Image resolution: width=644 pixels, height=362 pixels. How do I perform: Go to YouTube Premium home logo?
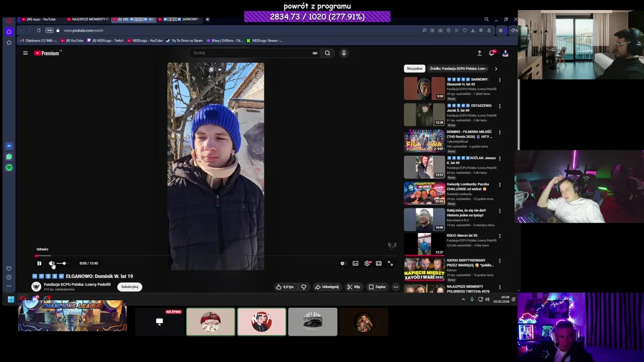[47, 53]
